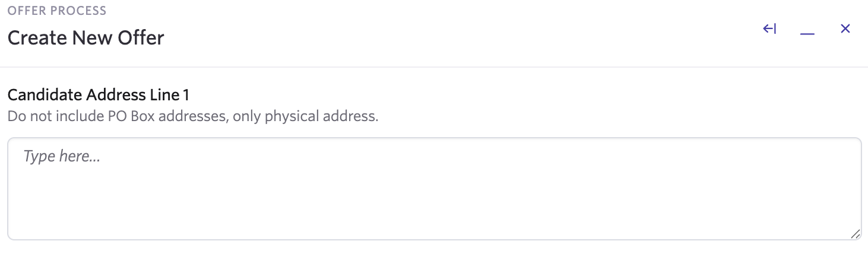Click the OFFER PROCESS breadcrumb label
868x260 pixels.
coord(57,11)
